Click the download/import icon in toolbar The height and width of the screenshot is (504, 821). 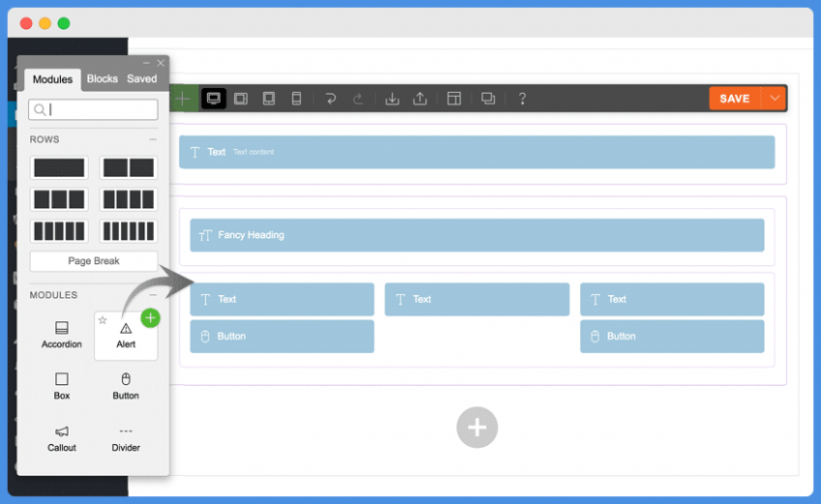coord(392,99)
